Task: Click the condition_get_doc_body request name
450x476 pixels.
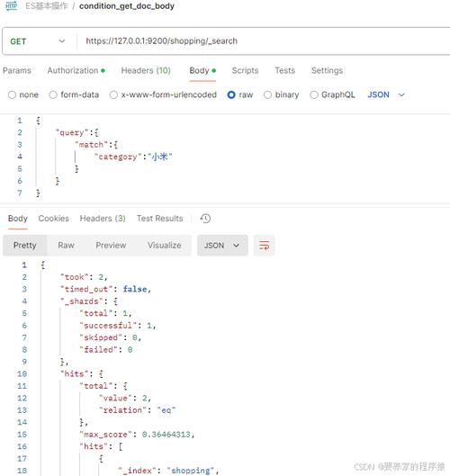Action: tap(127, 6)
